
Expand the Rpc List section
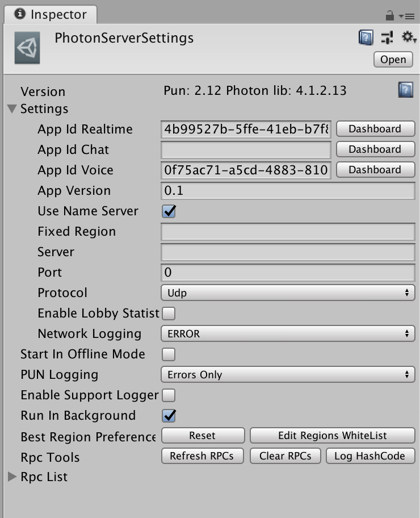pos(12,477)
